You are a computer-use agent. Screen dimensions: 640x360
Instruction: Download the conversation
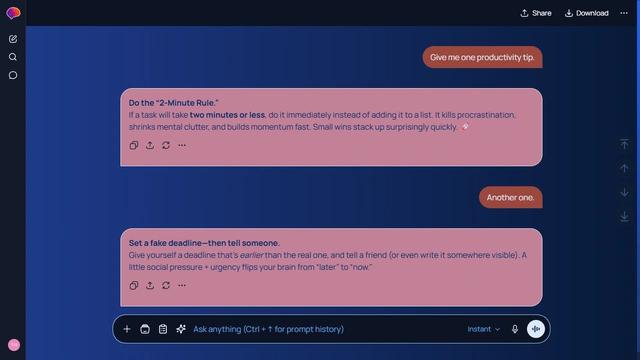click(x=587, y=13)
